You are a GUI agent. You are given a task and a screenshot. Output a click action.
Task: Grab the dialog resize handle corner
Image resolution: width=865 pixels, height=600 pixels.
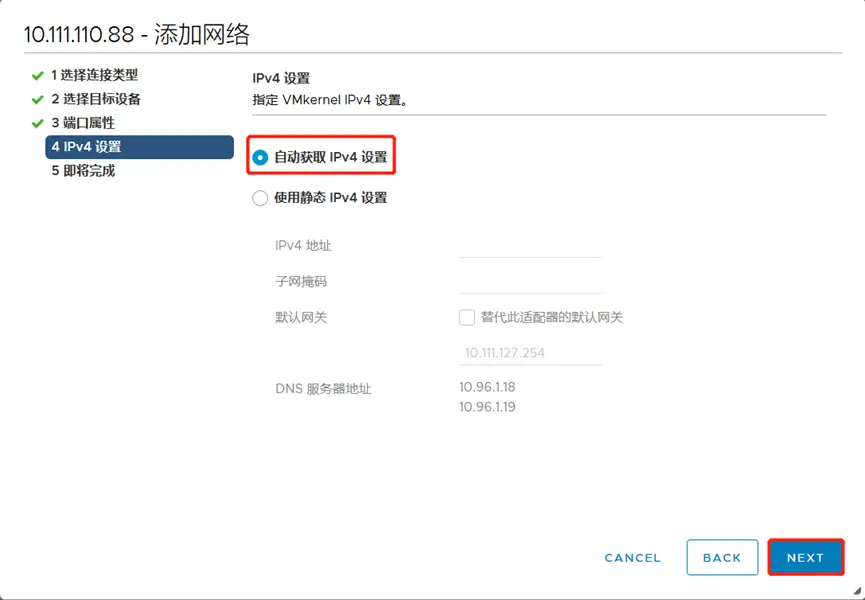click(x=857, y=590)
